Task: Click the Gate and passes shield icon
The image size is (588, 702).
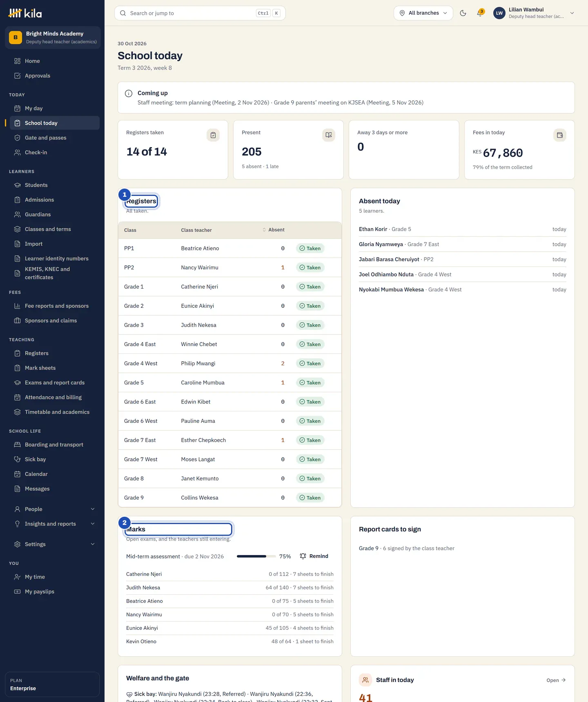Action: click(17, 138)
